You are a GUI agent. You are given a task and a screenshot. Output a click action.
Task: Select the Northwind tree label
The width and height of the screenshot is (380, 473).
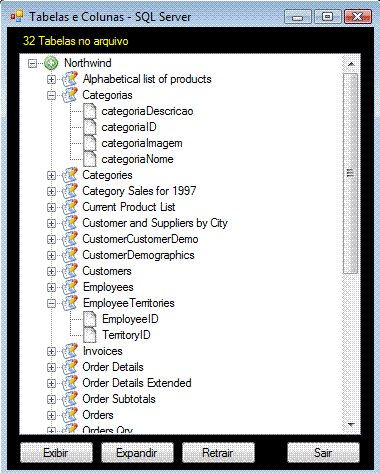point(88,63)
